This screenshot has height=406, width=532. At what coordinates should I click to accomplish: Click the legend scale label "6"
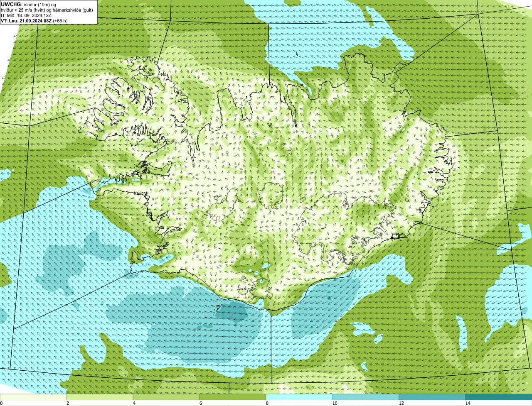[x=200, y=403]
